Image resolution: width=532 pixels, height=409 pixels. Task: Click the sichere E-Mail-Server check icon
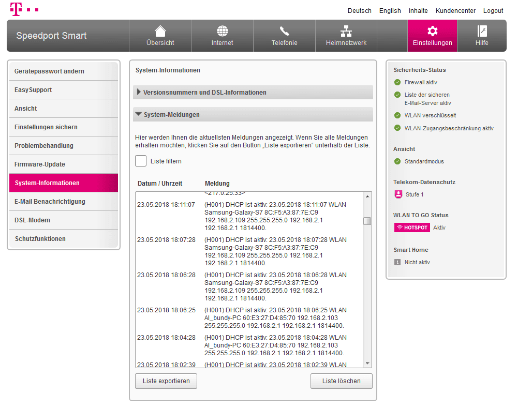click(397, 95)
